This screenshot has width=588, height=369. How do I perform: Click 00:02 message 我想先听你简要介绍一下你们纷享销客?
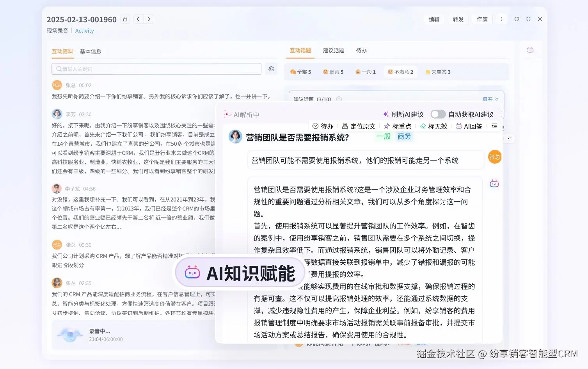point(161,96)
